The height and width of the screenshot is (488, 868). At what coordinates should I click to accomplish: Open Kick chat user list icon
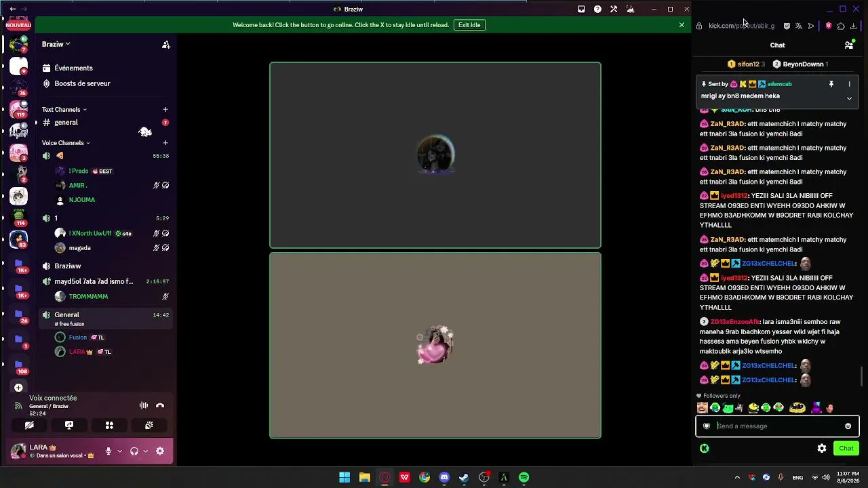pos(849,45)
